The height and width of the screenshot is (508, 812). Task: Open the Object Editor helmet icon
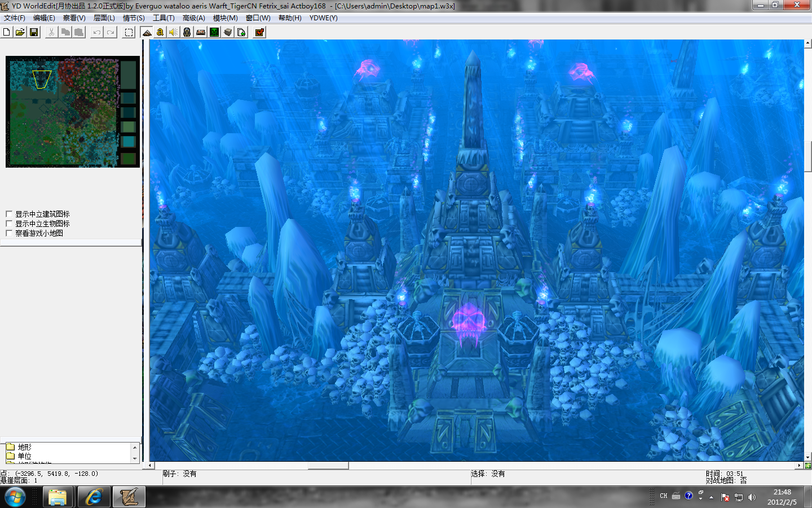point(187,32)
